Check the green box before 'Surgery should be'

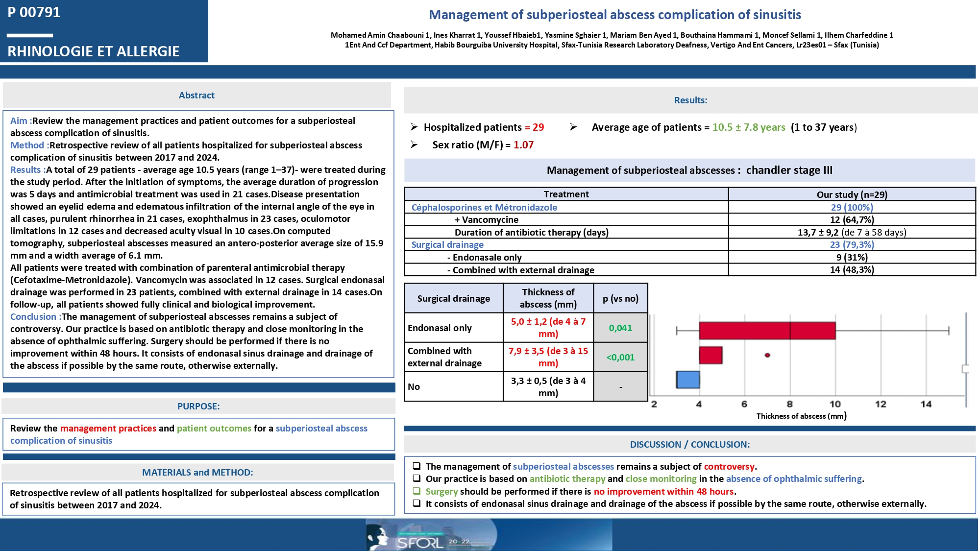point(416,491)
